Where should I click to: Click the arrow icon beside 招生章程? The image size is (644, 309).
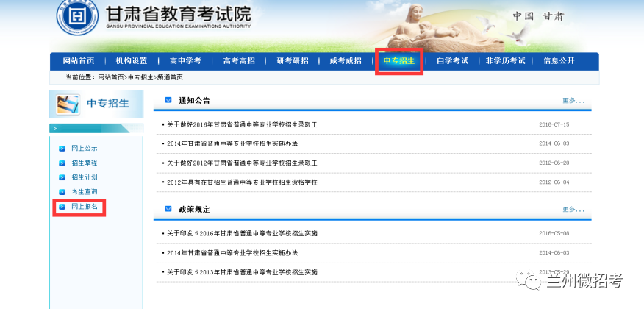[x=62, y=163]
